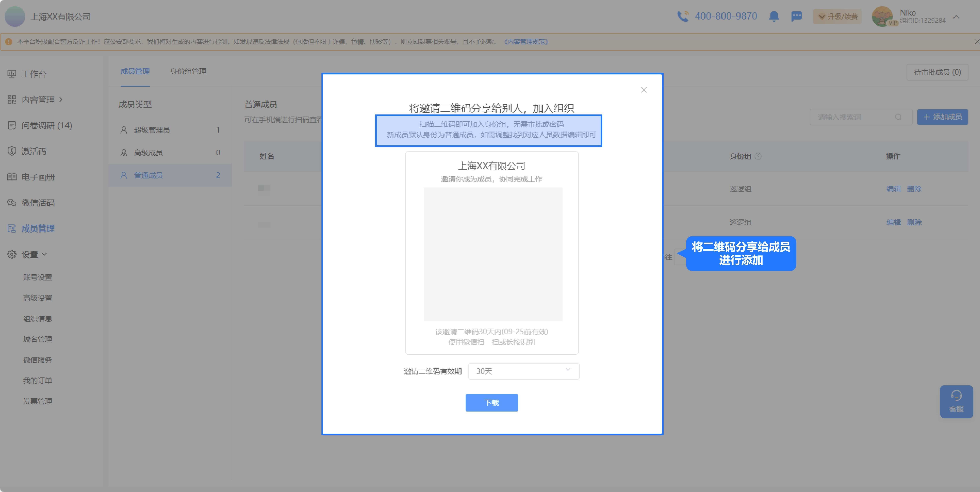Open 微信活码 in the sidebar
Screen dimensions: 980x492
(38, 203)
